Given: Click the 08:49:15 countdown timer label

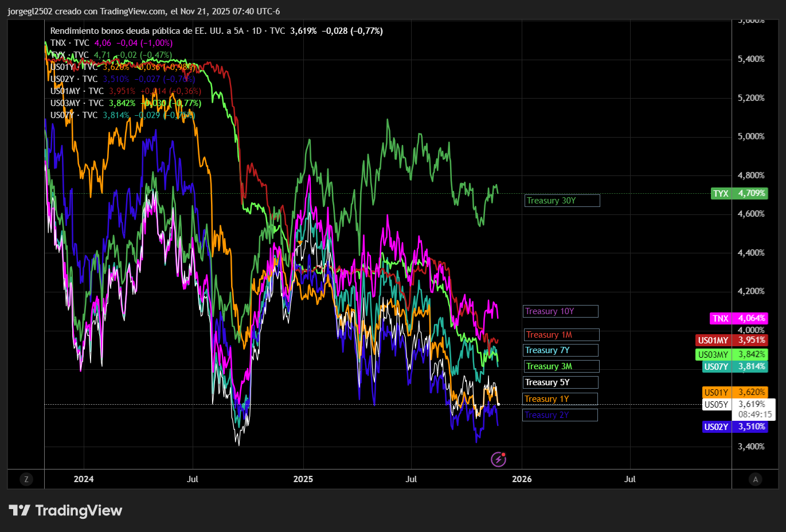Looking at the screenshot, I should point(755,414).
